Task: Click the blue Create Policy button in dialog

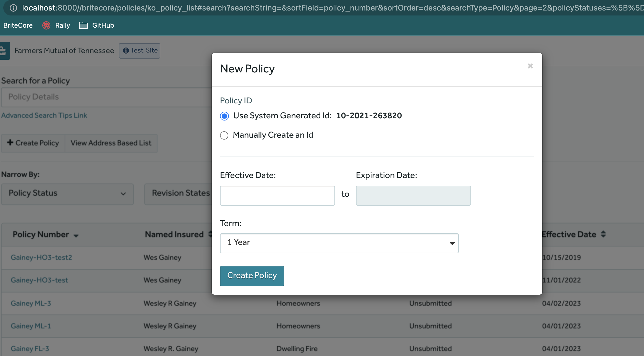Action: tap(252, 276)
